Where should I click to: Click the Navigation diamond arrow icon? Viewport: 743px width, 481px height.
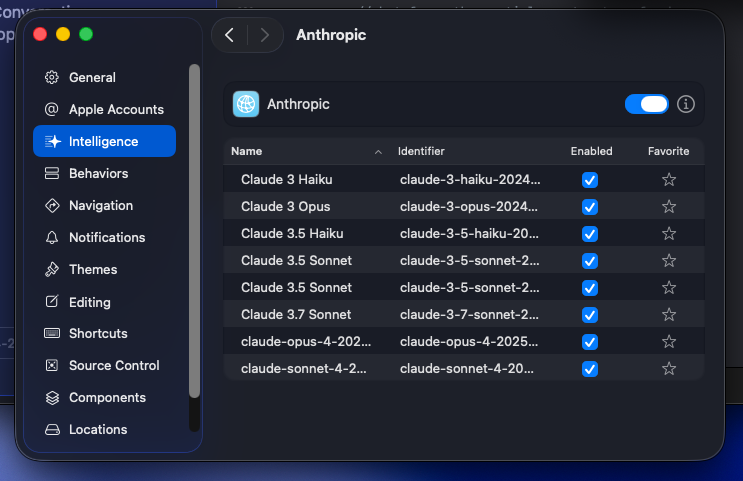pos(52,205)
